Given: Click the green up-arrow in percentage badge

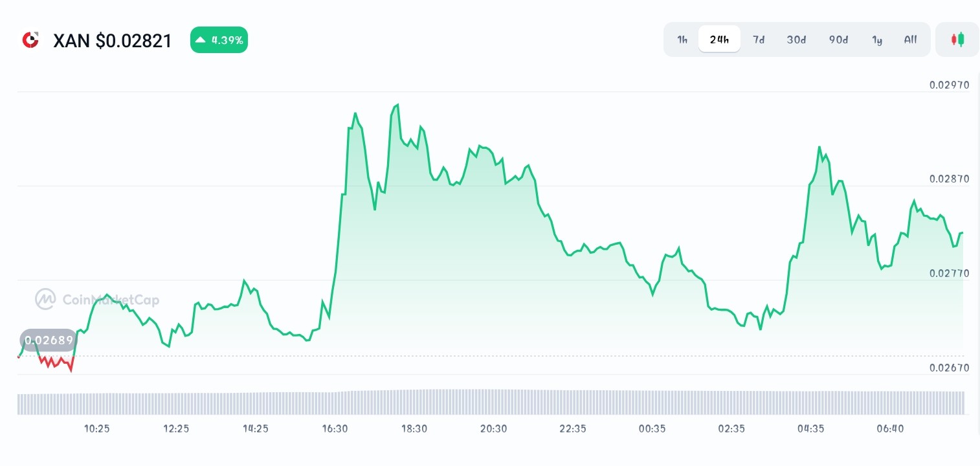Looking at the screenshot, I should click(201, 39).
